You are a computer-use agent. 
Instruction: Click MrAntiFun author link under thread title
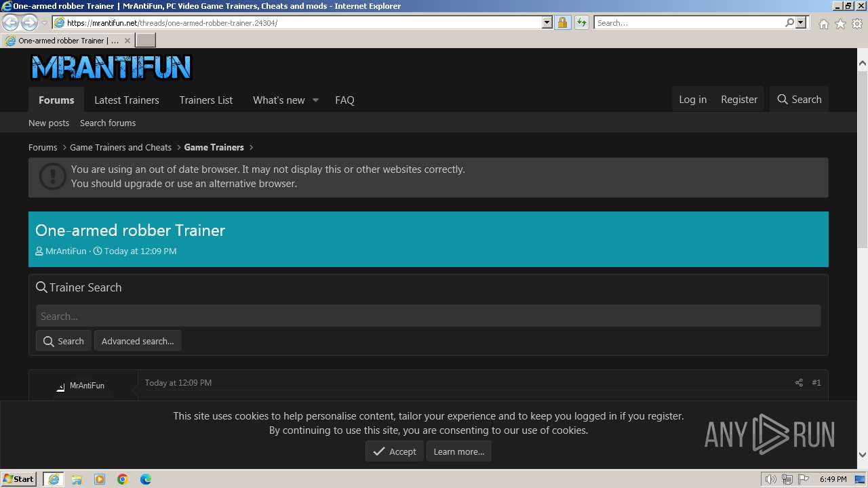point(66,251)
